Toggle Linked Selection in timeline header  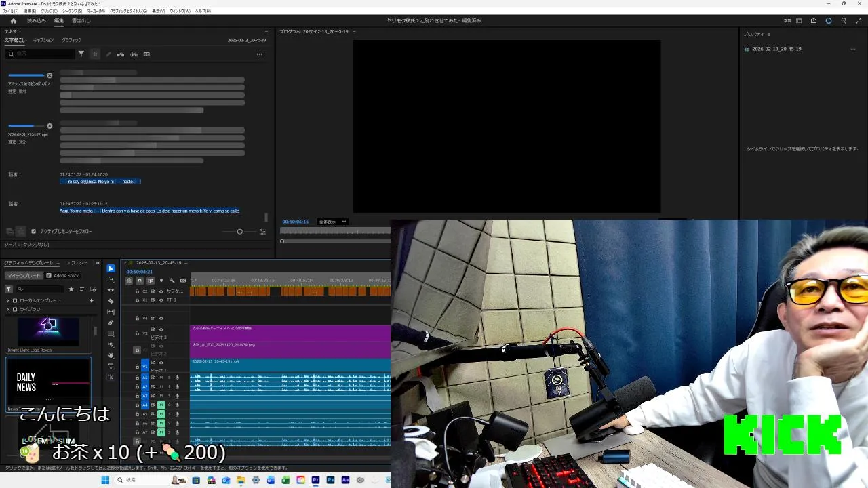coord(150,281)
